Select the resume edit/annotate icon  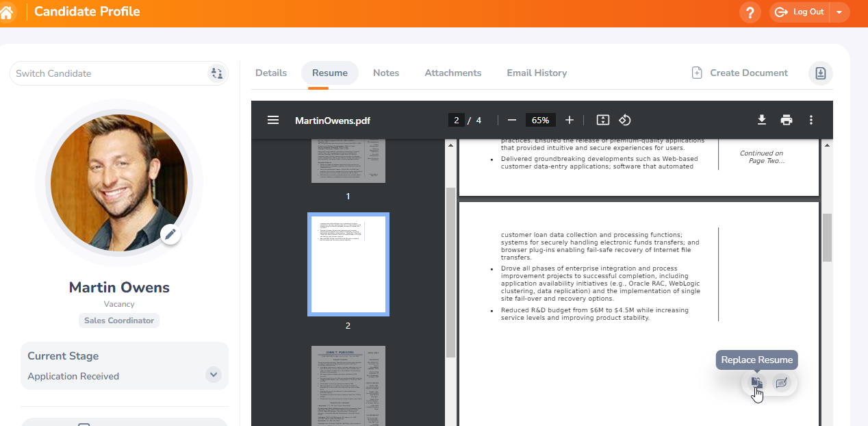[782, 383]
